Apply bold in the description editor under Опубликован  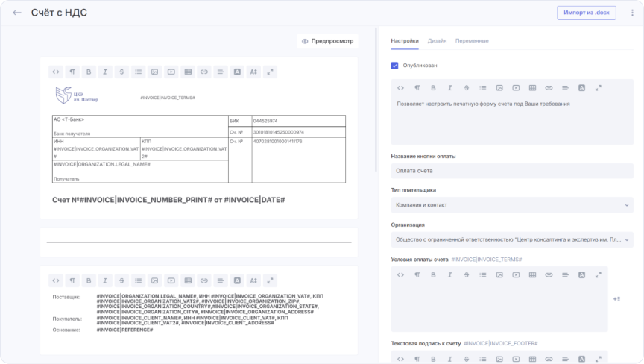(433, 88)
